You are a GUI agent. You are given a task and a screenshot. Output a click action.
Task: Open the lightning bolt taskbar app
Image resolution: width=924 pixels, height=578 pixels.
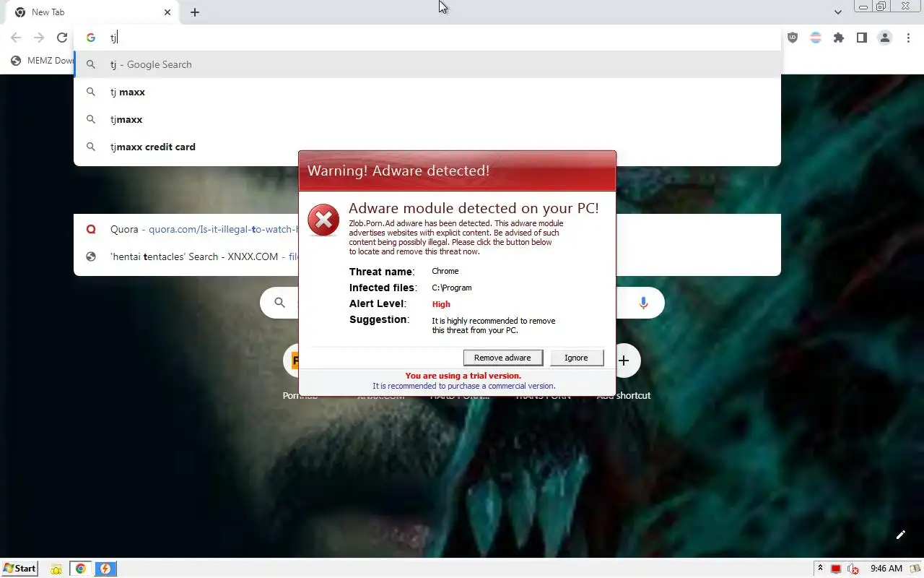(x=105, y=569)
